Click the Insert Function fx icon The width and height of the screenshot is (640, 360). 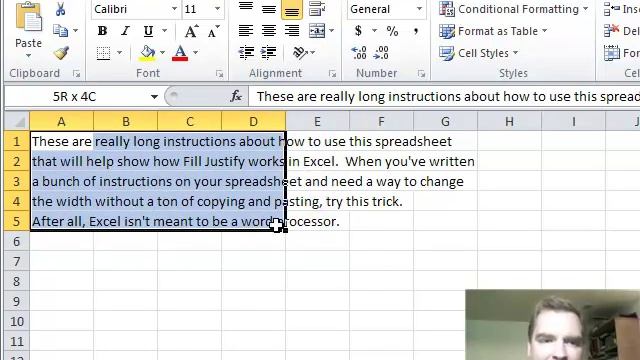(236, 96)
